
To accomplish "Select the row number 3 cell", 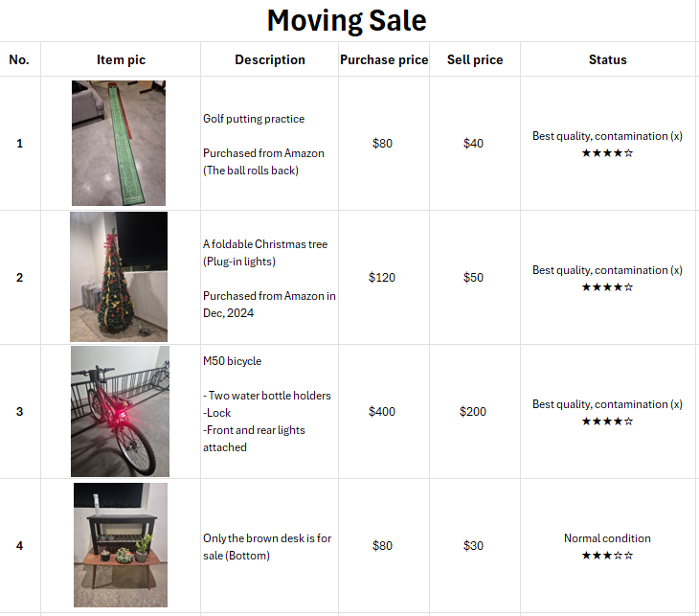I will pos(19,411).
